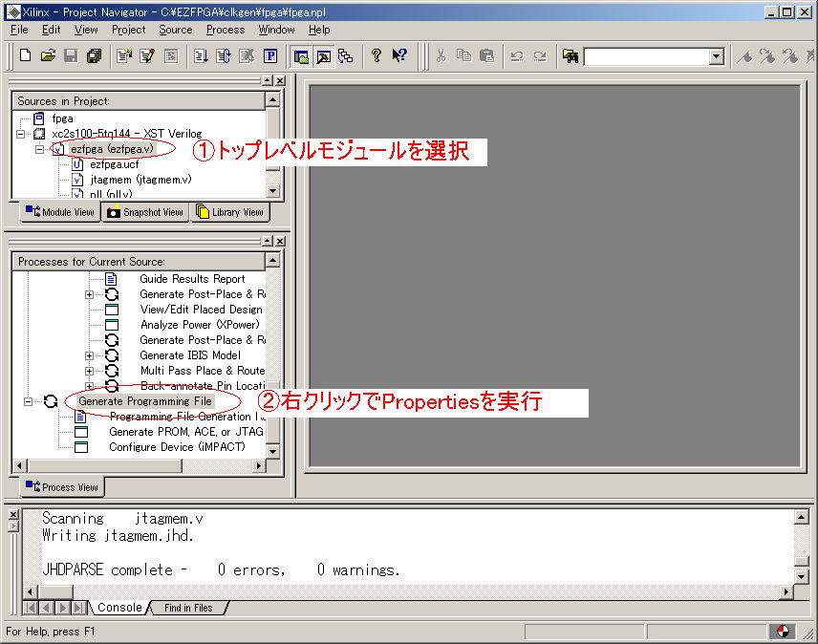Image resolution: width=818 pixels, height=644 pixels.
Task: Click the Find in Files binoculars icon
Action: pos(570,55)
